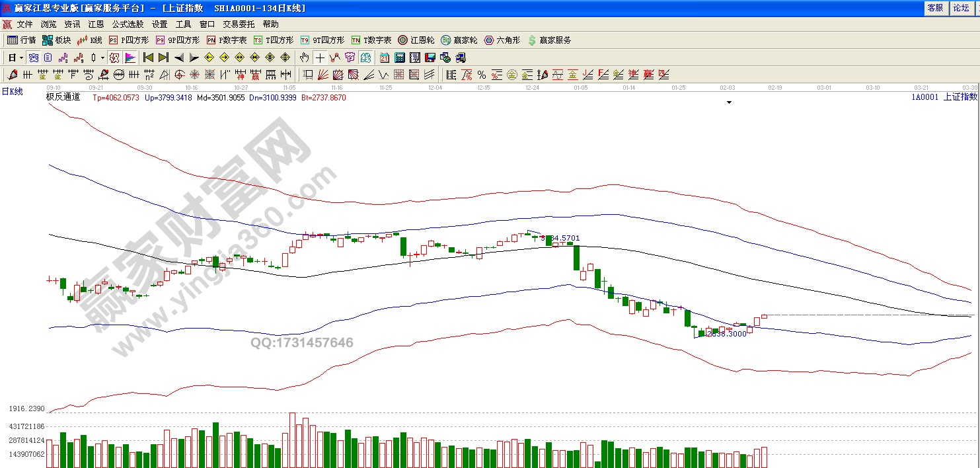
Task: Expand the candlestick style dropdown arrow
Action: point(102,58)
